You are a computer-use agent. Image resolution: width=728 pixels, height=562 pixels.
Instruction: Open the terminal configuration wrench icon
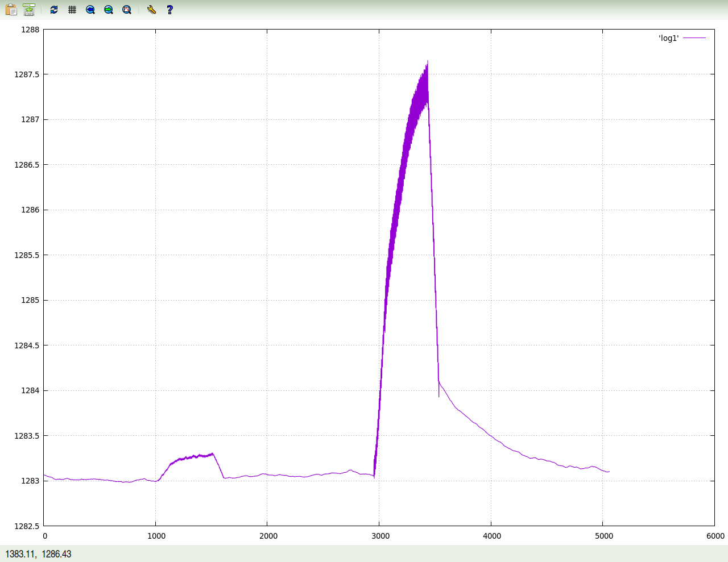click(x=151, y=9)
